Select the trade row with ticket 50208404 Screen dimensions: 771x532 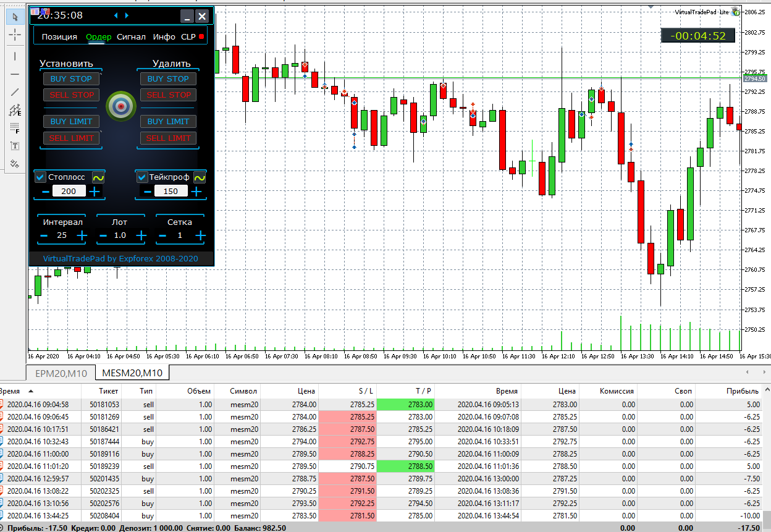click(x=381, y=516)
